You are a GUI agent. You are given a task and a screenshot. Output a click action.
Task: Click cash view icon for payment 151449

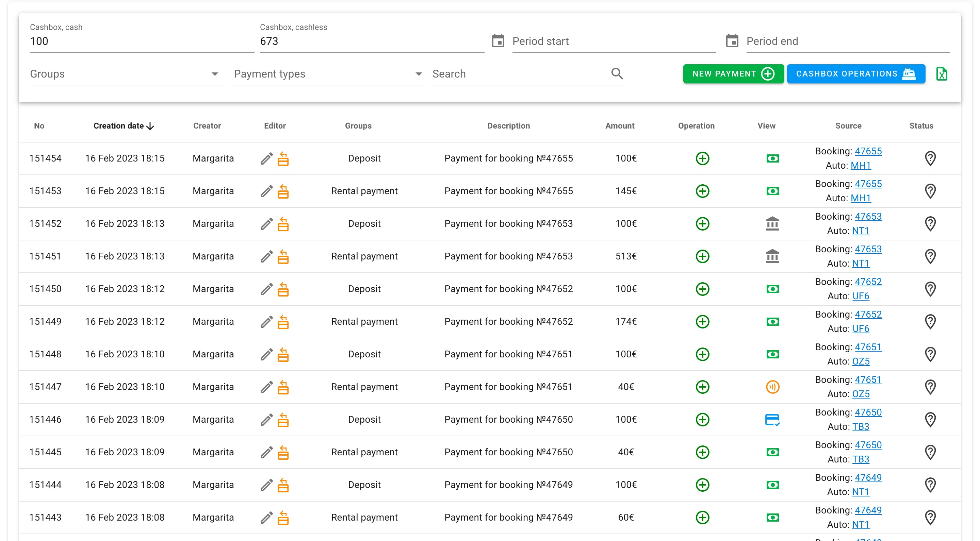pyautogui.click(x=772, y=322)
